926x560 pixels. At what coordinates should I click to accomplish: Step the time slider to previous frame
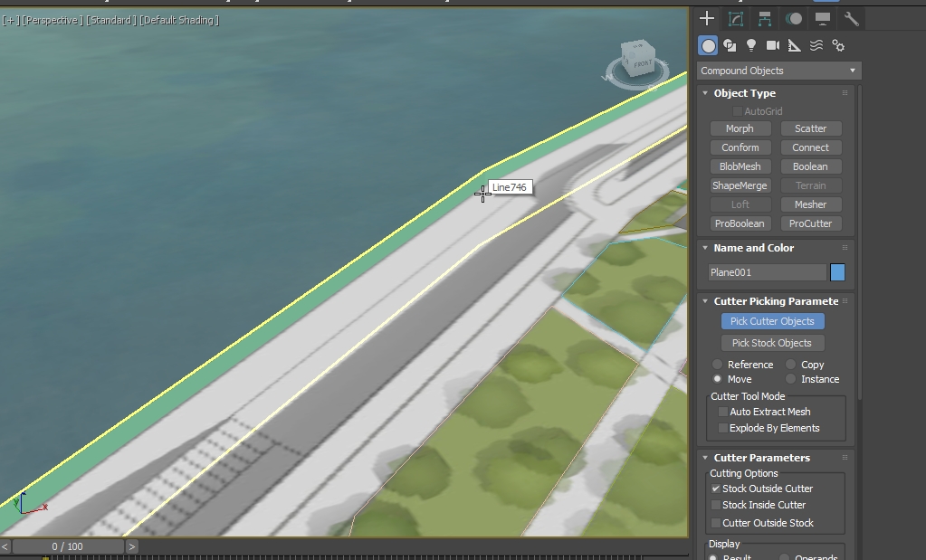coord(5,546)
